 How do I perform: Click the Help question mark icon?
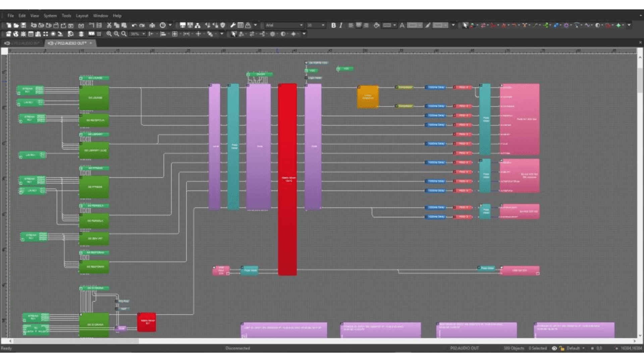(163, 25)
